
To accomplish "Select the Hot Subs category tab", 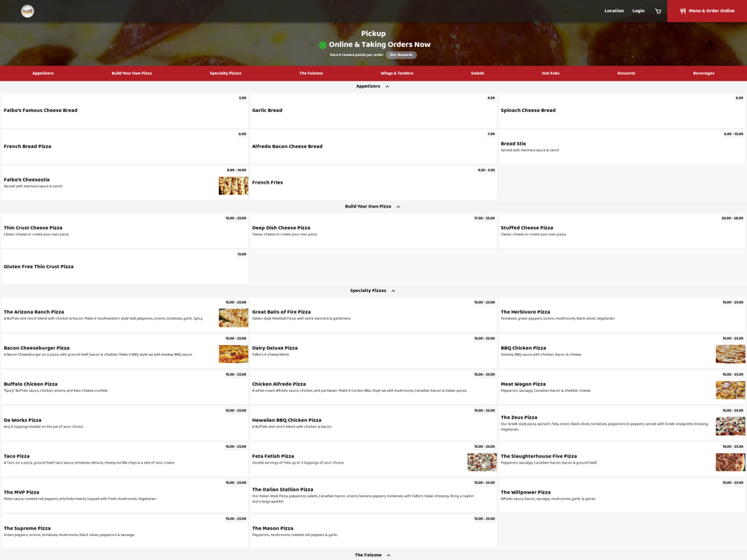I will tap(551, 73).
